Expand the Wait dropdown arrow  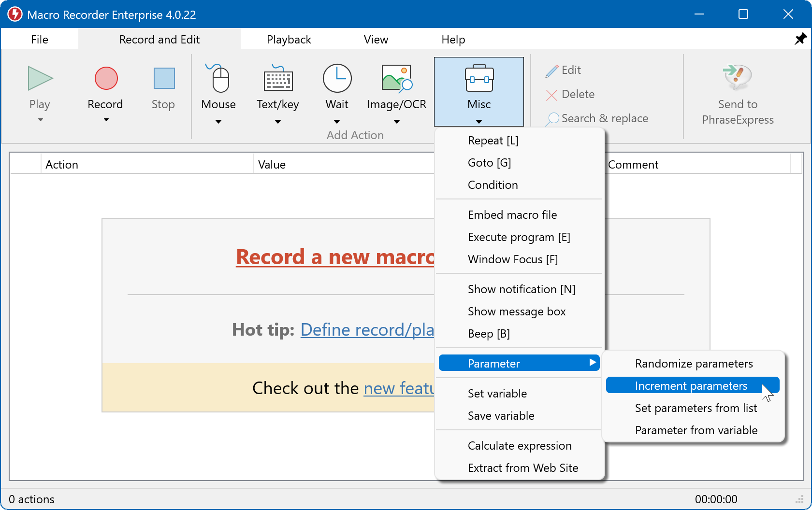point(337,122)
